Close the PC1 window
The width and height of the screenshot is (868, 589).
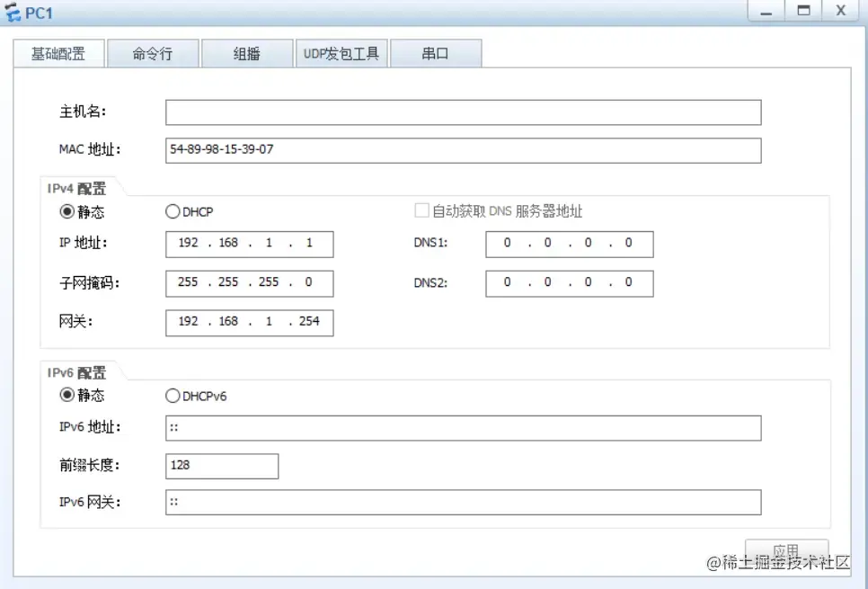(840, 11)
